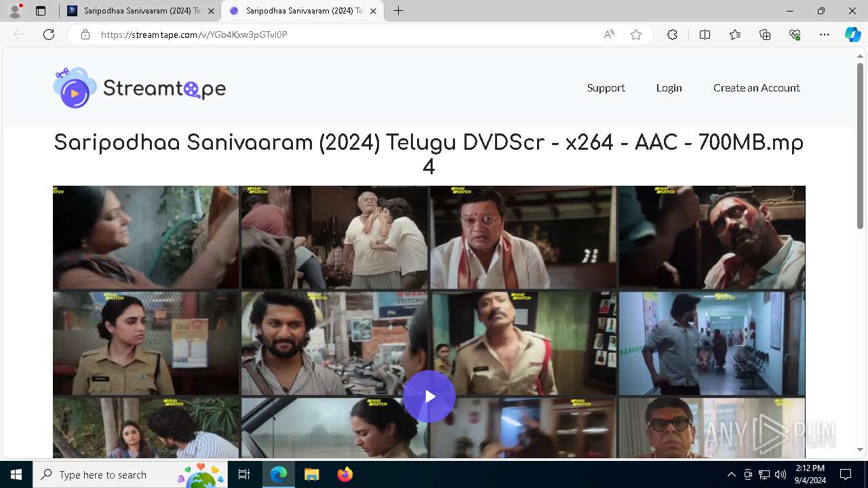Close the first browser tab
868x488 pixels.
click(x=211, y=11)
